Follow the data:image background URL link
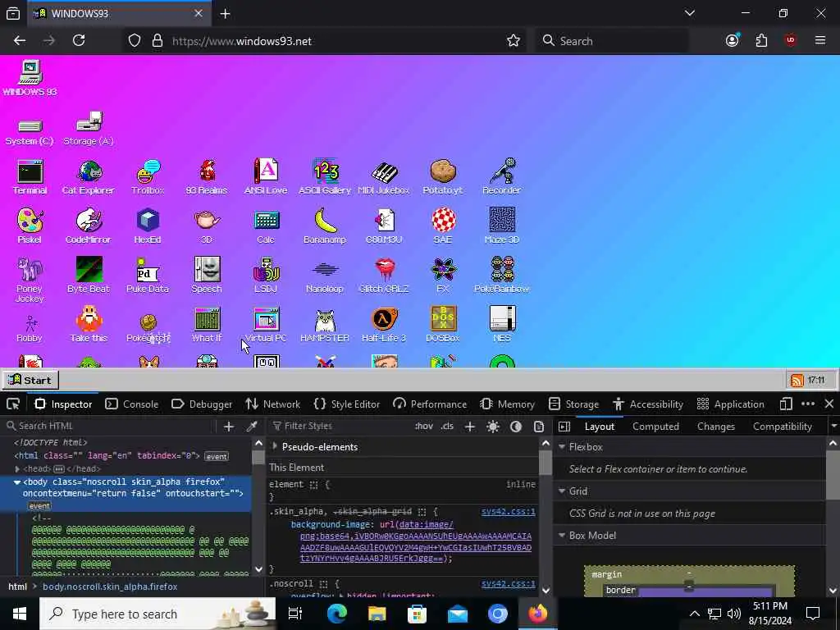This screenshot has width=840, height=630. click(x=416, y=541)
